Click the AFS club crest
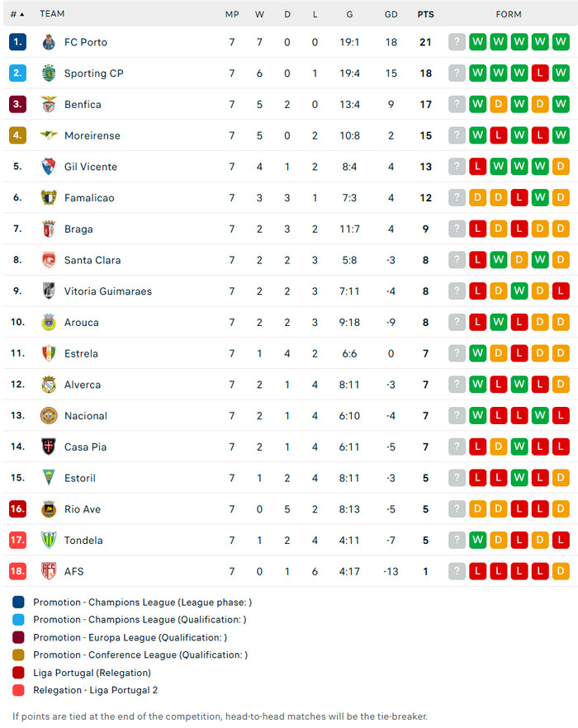Image resolution: width=578 pixels, height=728 pixels. (48, 571)
